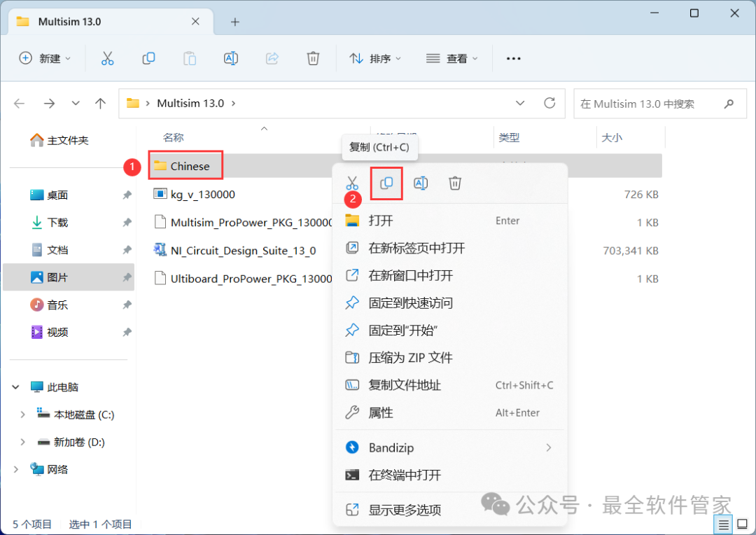Switch to details view icon in status bar

point(724,524)
